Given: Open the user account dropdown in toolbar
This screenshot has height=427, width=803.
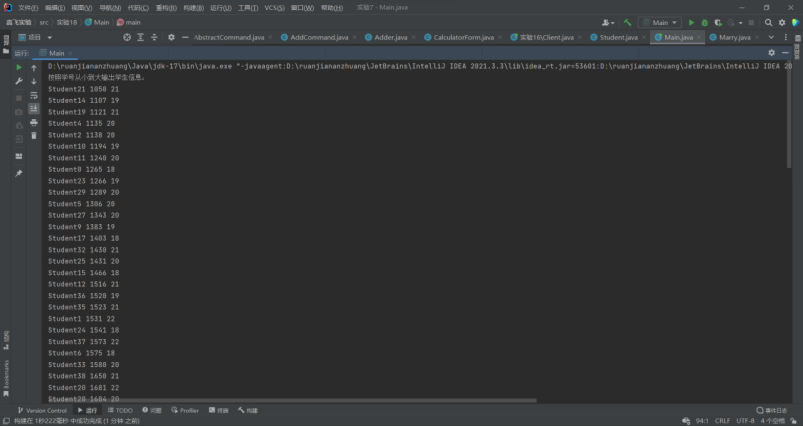Looking at the screenshot, I should pos(608,23).
